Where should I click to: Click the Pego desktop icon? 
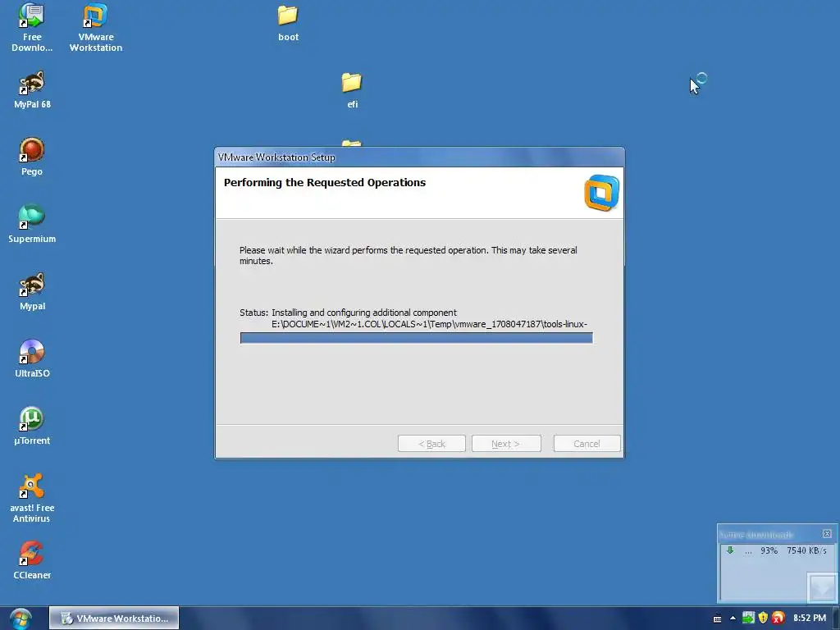pyautogui.click(x=32, y=157)
